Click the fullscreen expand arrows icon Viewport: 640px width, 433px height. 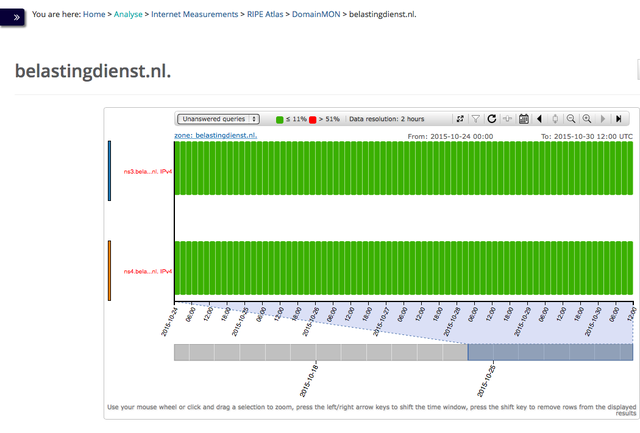pyautogui.click(x=460, y=119)
